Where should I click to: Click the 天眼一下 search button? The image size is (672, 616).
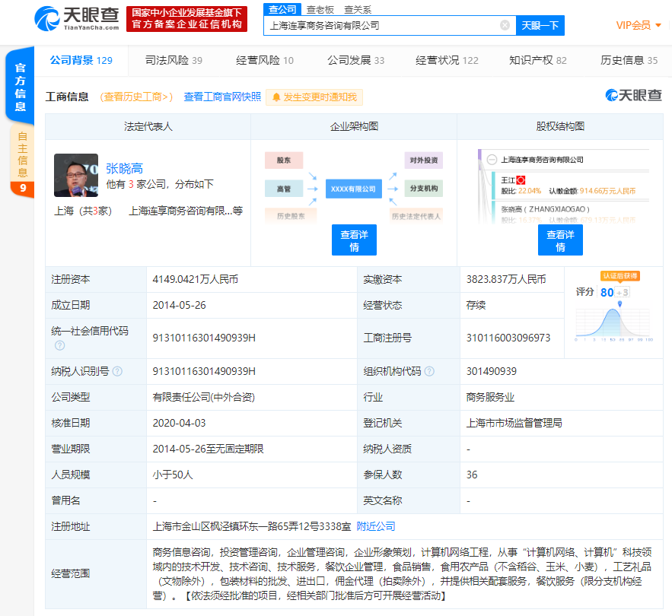coord(540,25)
